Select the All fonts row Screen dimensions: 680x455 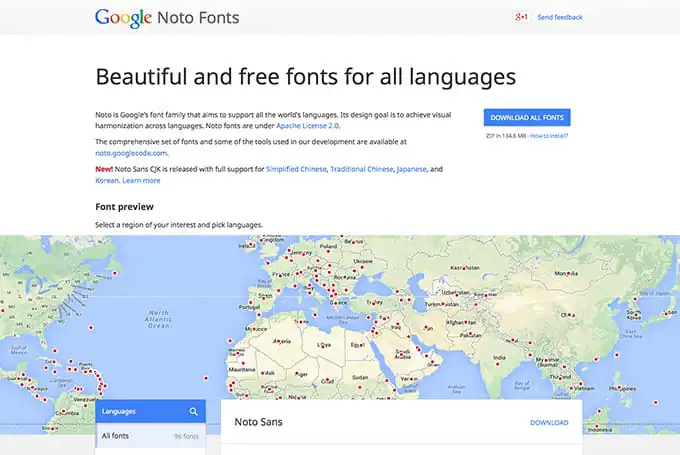(x=150, y=436)
